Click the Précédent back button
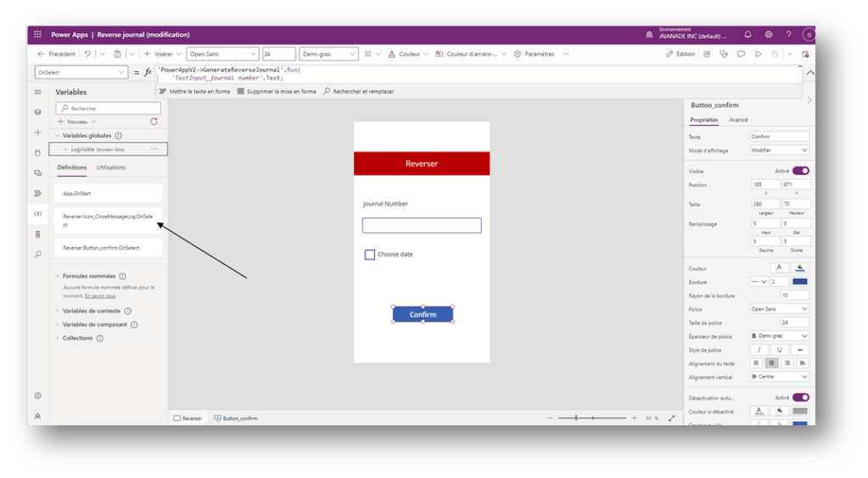This screenshot has height=478, width=868. coord(56,53)
